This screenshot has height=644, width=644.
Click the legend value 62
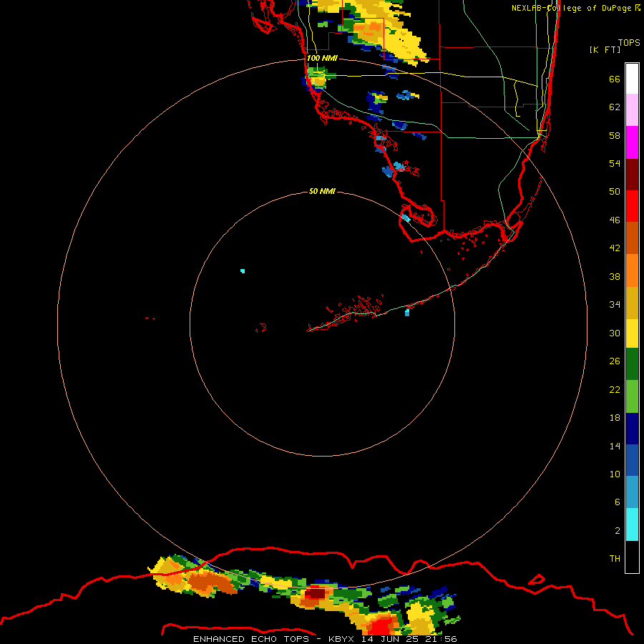click(615, 107)
